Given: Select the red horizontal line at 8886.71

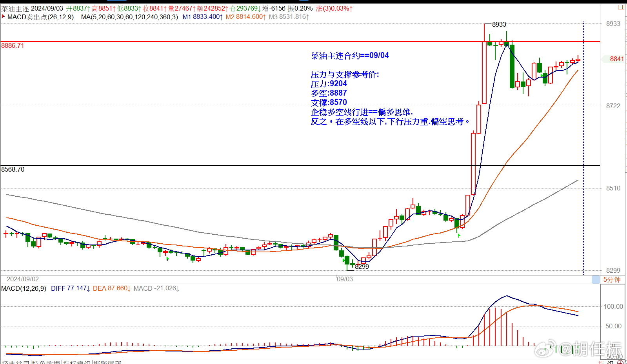Looking at the screenshot, I should click(300, 41).
